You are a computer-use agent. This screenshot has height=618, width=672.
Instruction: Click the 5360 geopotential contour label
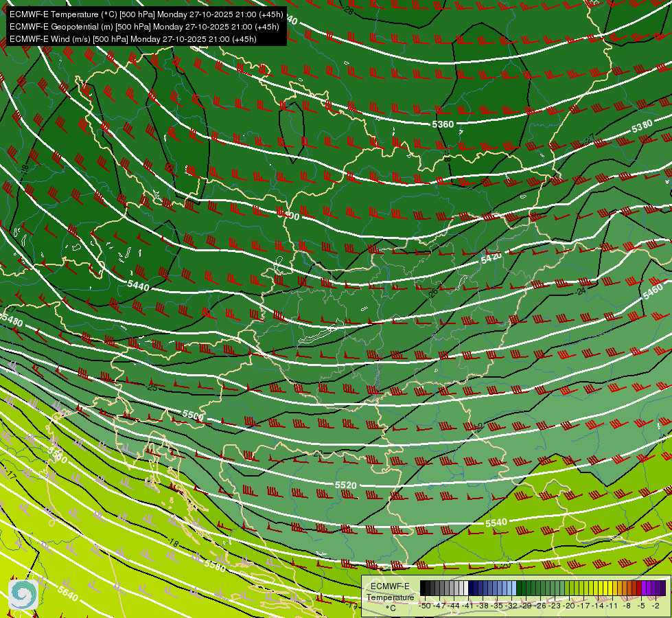point(443,124)
